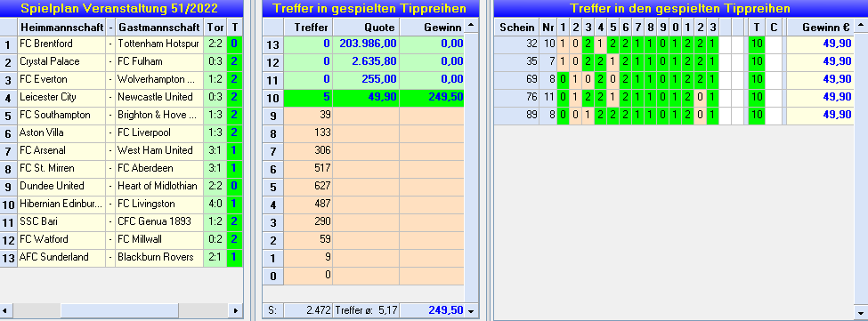This screenshot has height=321, width=868.
Task: Click Treffer count 306
Action: (x=308, y=150)
